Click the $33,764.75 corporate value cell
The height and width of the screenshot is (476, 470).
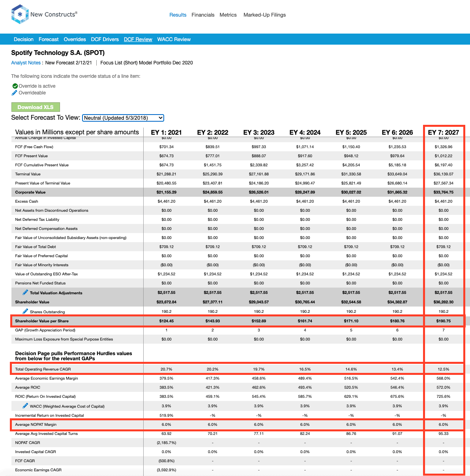[x=444, y=192]
